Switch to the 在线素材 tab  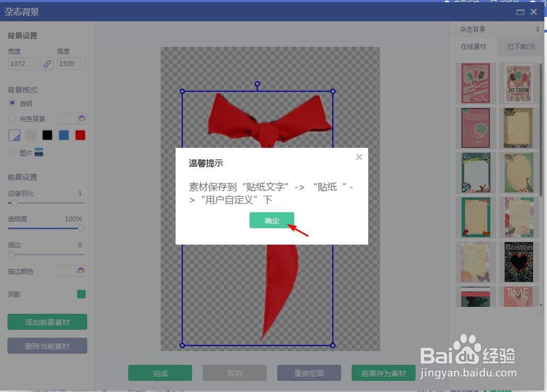[x=473, y=46]
